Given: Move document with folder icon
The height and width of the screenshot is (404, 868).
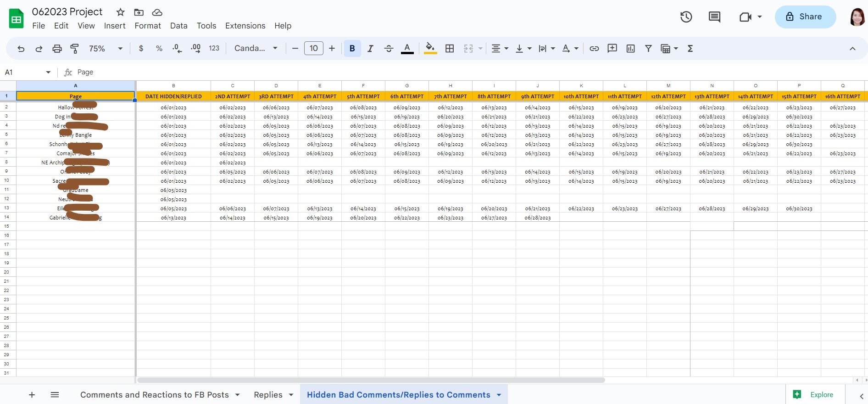Looking at the screenshot, I should [139, 12].
